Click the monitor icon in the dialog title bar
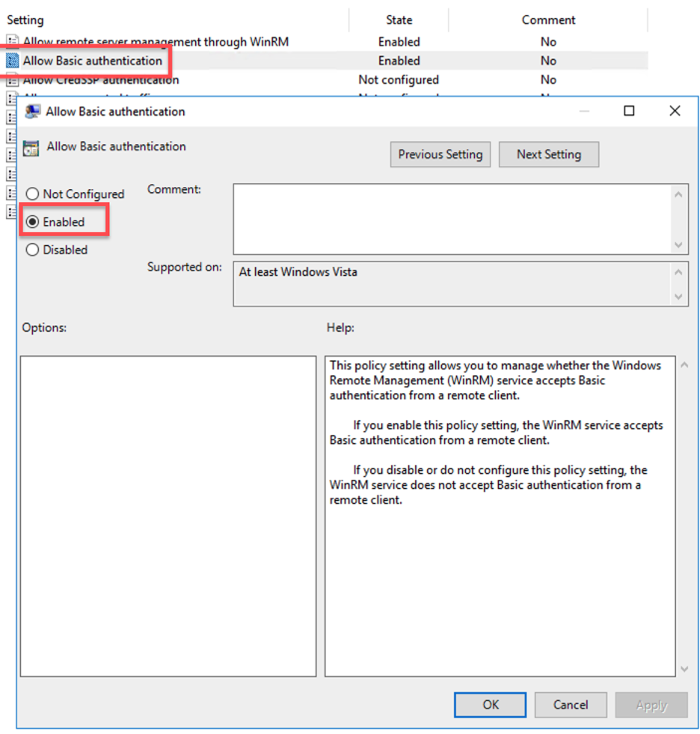The width and height of the screenshot is (700, 734). [x=31, y=111]
